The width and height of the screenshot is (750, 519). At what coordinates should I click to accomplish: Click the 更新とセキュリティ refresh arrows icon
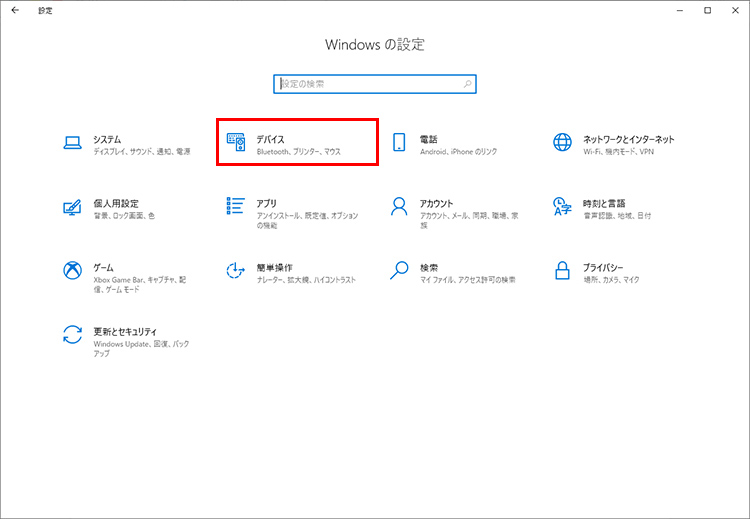(72, 335)
